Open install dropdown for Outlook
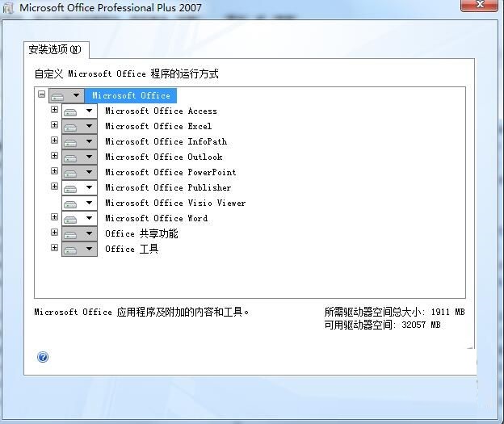The image size is (504, 424). (79, 157)
